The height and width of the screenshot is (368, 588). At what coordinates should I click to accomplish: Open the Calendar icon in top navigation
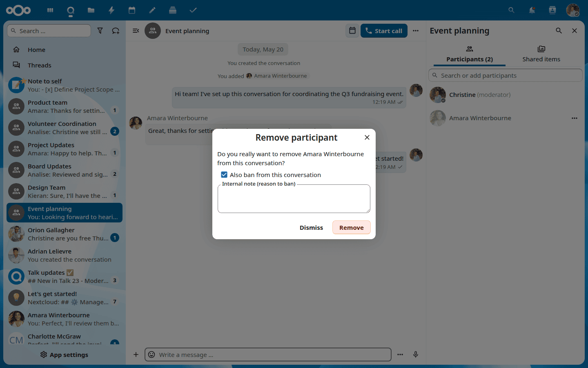(x=132, y=10)
